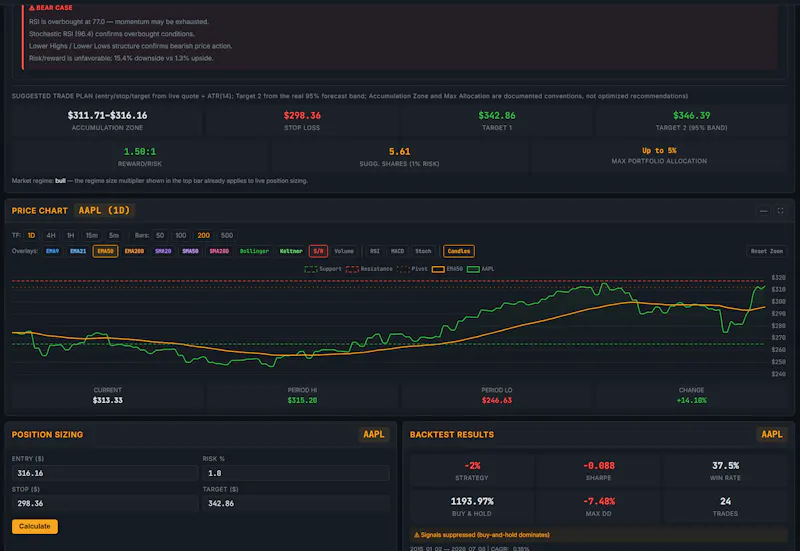
Task: Click the 5.61 suggested shares value
Action: point(399,152)
